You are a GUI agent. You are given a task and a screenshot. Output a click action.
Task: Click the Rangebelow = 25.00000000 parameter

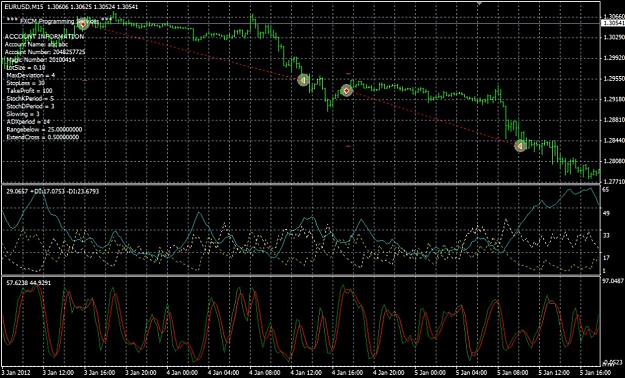(44, 130)
